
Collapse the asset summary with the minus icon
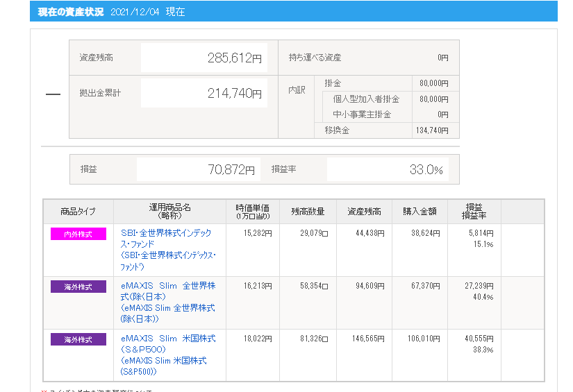53,94
